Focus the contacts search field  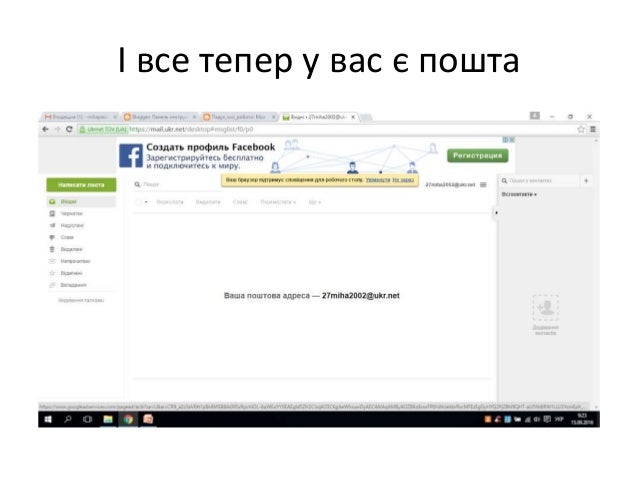[x=542, y=180]
